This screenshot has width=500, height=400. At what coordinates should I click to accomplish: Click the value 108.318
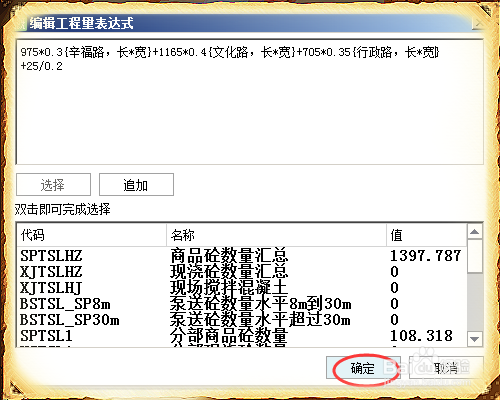pyautogui.click(x=421, y=336)
